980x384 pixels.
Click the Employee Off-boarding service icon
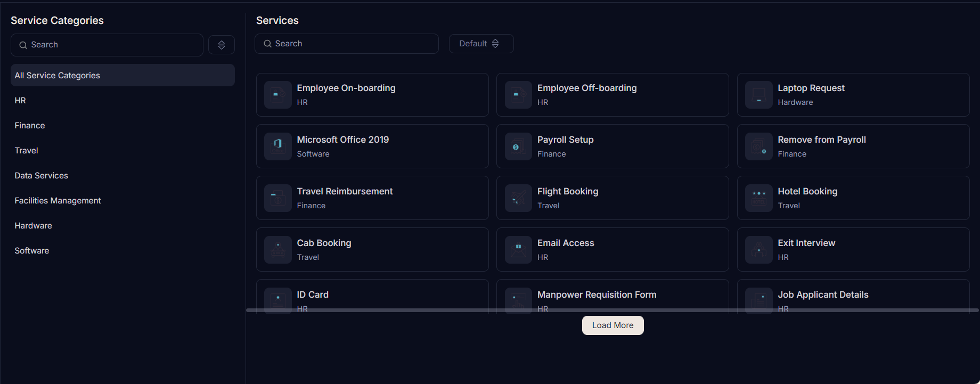point(518,95)
